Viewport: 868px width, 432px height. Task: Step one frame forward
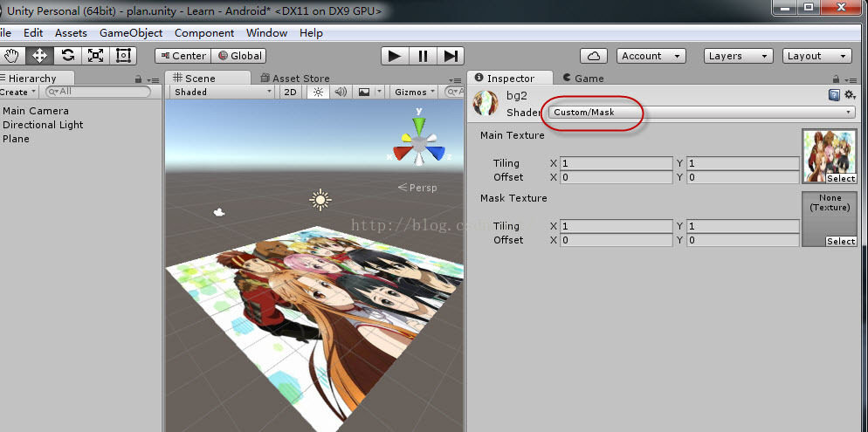click(451, 56)
